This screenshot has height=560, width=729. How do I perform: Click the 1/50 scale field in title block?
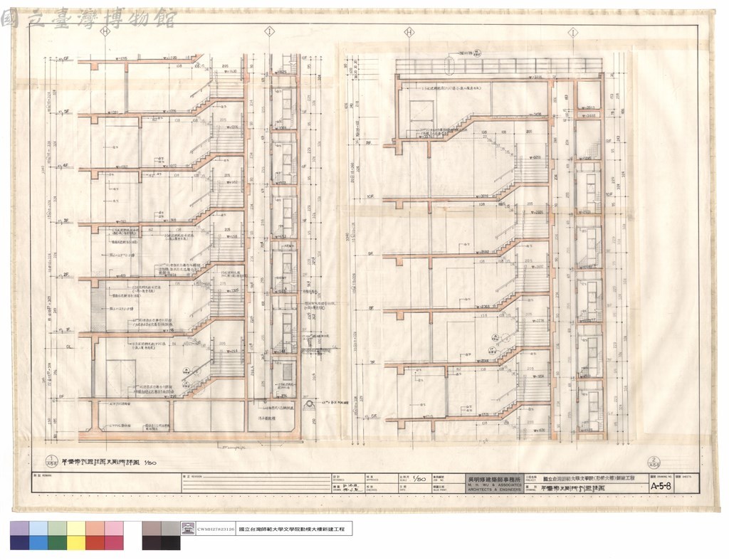click(420, 480)
